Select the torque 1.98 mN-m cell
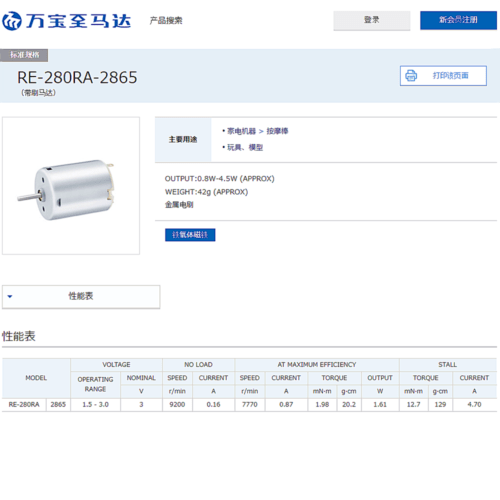Image resolution: width=500 pixels, height=500 pixels. coord(322,404)
